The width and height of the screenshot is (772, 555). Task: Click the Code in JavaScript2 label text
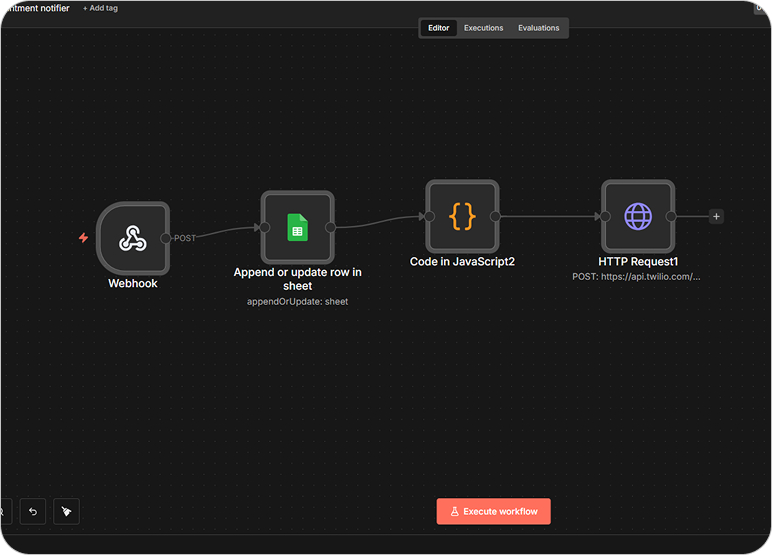tap(461, 262)
